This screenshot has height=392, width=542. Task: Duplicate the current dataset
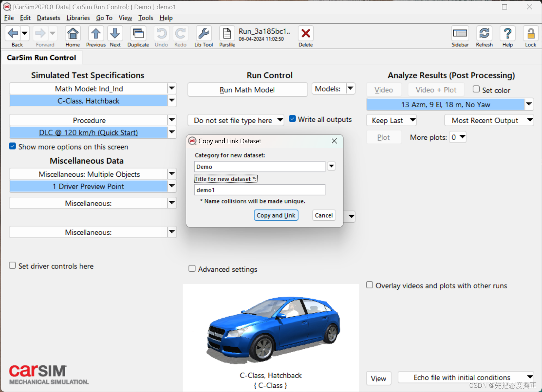pyautogui.click(x=138, y=33)
